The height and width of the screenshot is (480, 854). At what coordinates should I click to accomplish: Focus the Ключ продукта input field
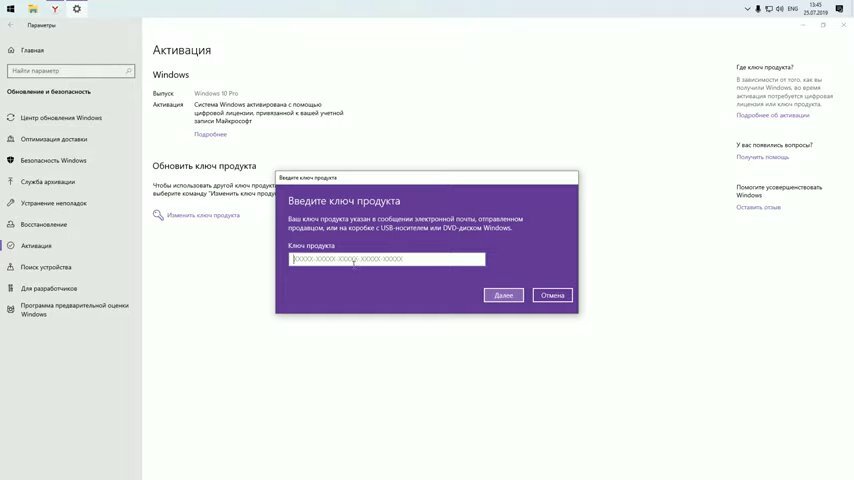[x=387, y=259]
